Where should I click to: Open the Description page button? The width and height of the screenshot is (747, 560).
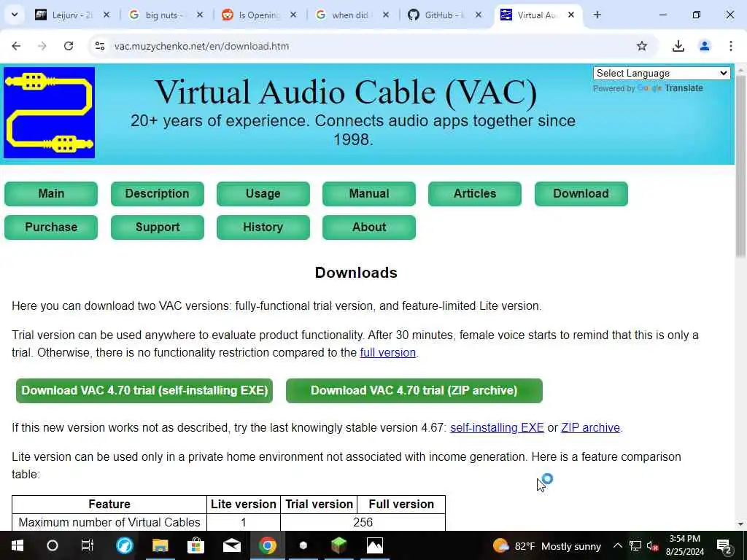(158, 194)
